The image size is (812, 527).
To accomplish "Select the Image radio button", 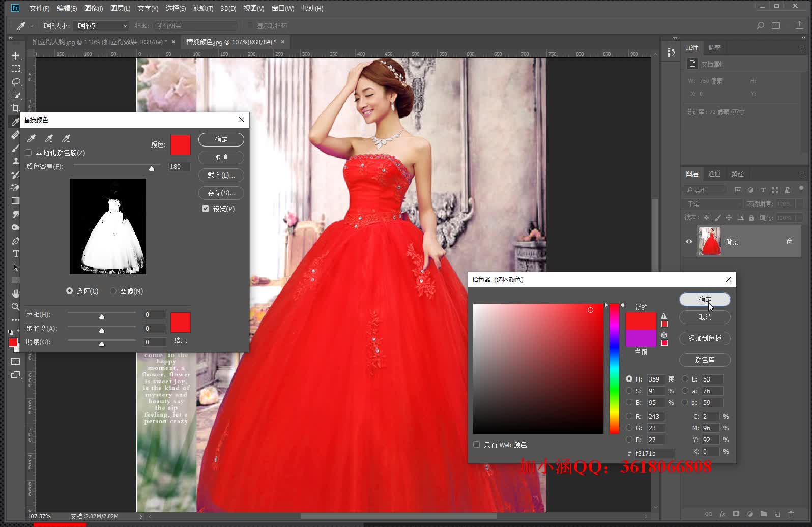I will click(x=113, y=291).
